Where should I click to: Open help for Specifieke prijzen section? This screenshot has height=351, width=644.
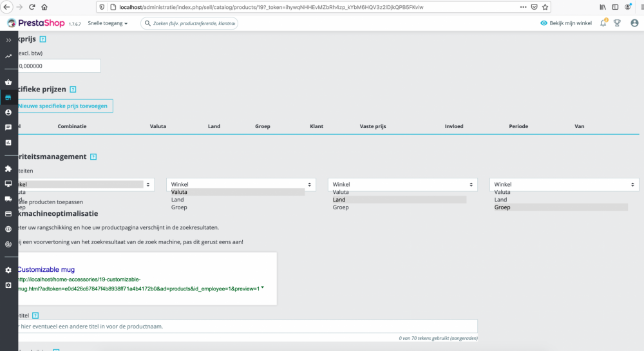click(x=73, y=90)
